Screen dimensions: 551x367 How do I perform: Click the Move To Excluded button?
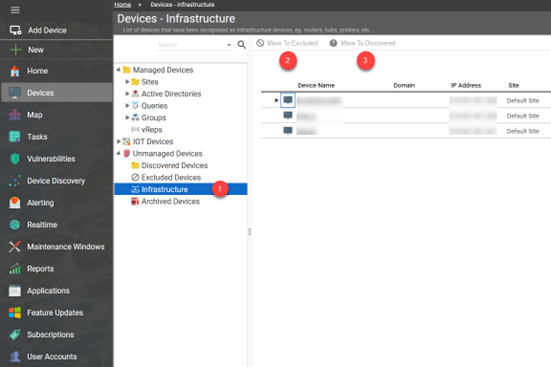(287, 43)
